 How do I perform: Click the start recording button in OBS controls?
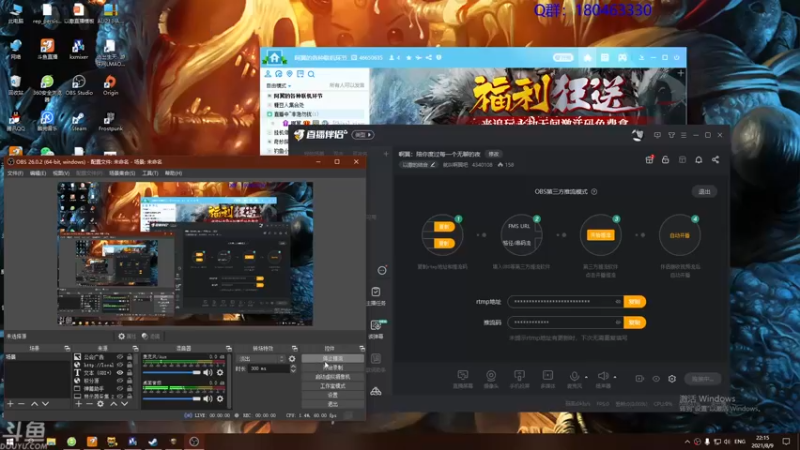pos(333,367)
